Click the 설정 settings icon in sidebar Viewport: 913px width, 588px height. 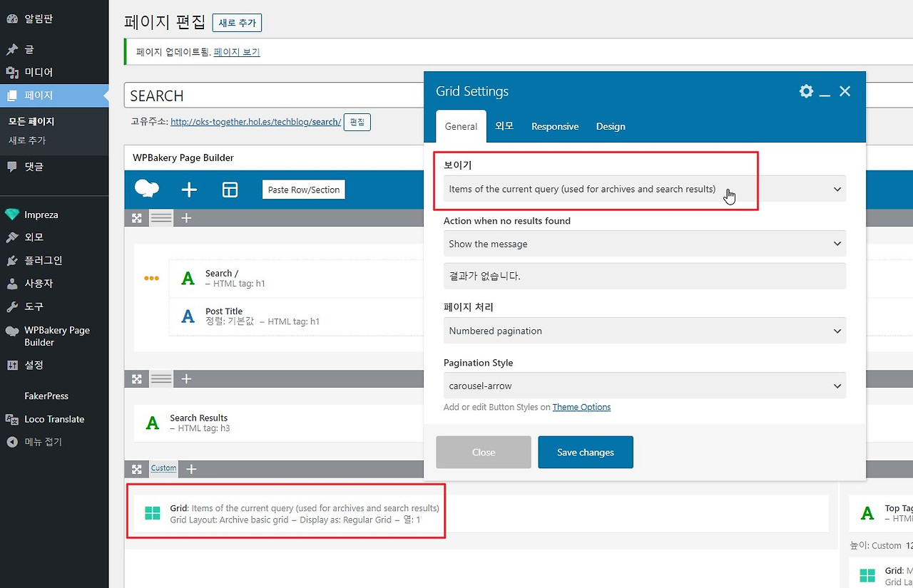click(x=12, y=365)
